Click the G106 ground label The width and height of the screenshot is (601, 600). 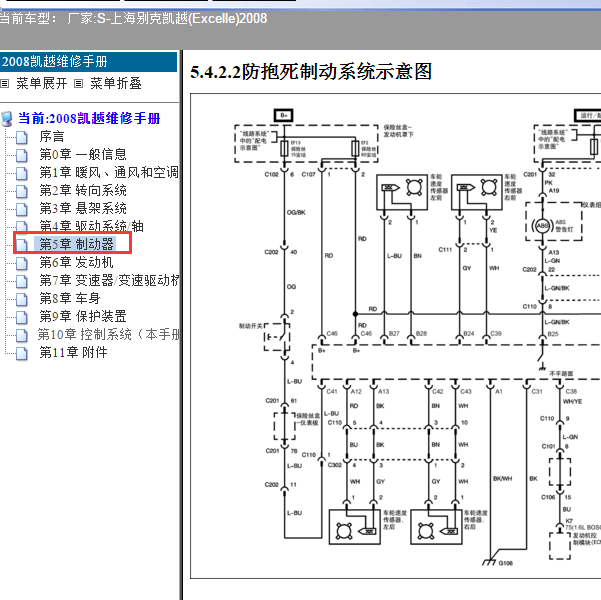[x=506, y=563]
